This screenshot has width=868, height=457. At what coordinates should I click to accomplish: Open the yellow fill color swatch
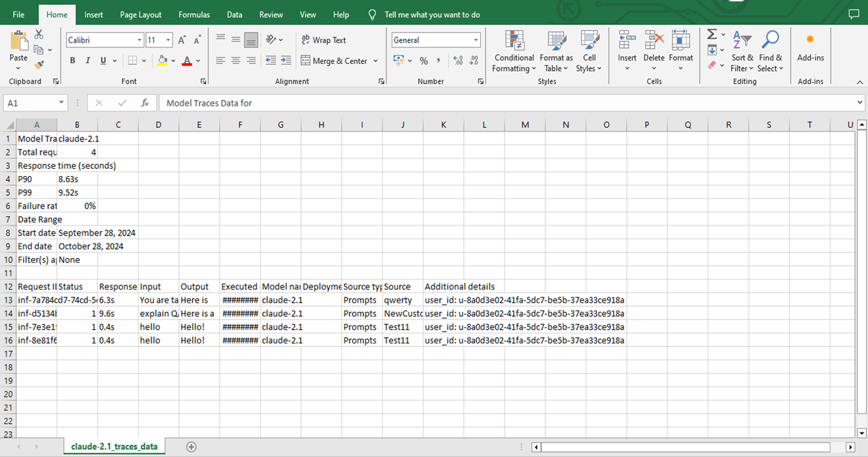click(163, 61)
